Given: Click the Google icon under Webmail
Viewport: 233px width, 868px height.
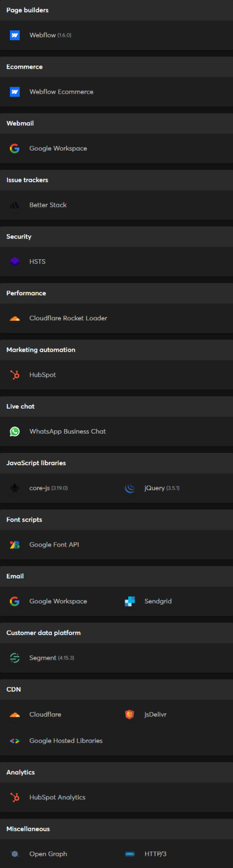Looking at the screenshot, I should coord(15,148).
